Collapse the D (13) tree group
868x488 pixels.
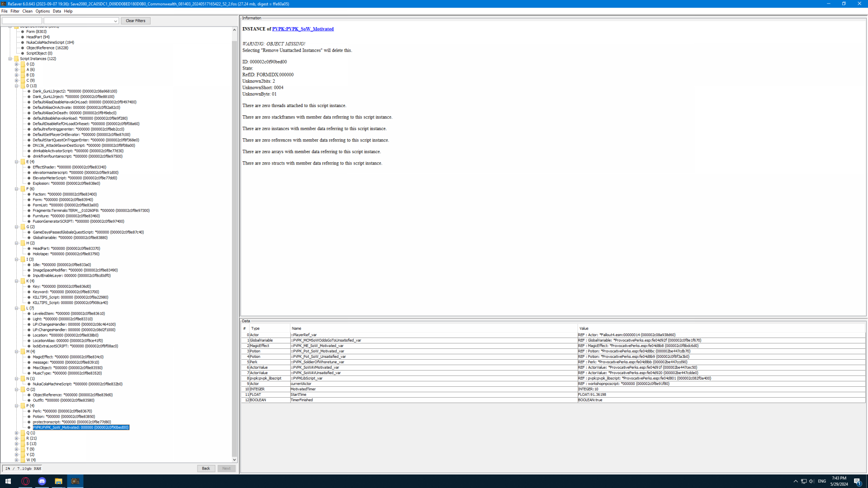17,86
